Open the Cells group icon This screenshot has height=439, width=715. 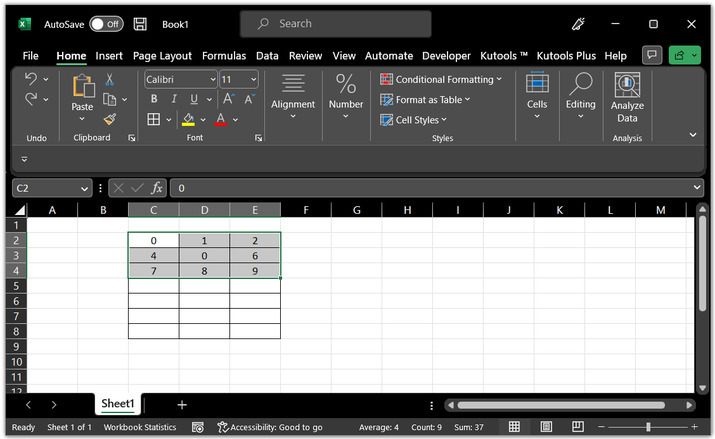click(x=537, y=83)
